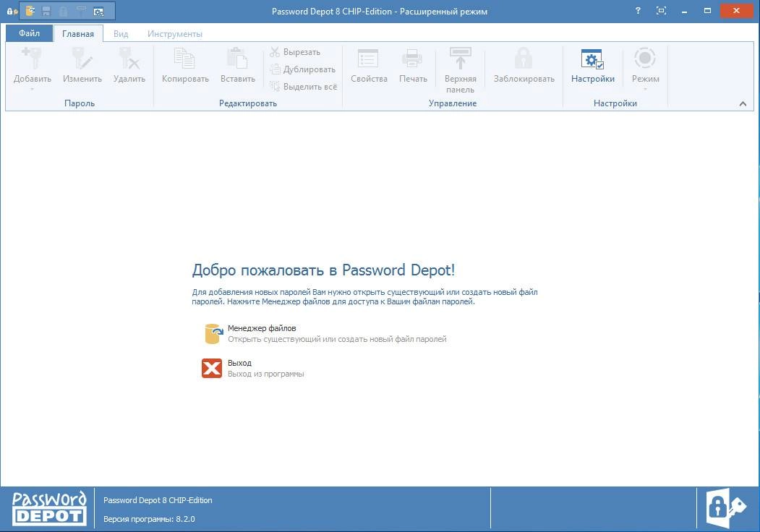Screen dimensions: 760x532
Task: Open Настройки with gear icon
Action: 592,65
